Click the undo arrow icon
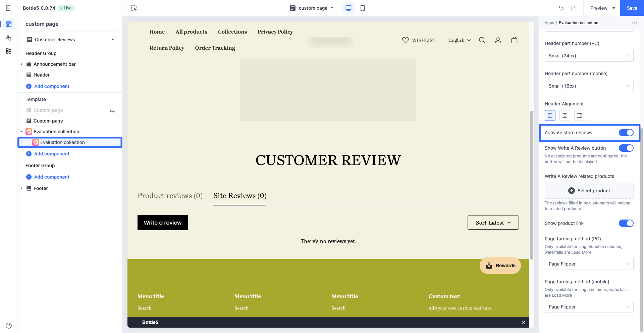Viewport: 644px width, 333px height. pyautogui.click(x=561, y=8)
